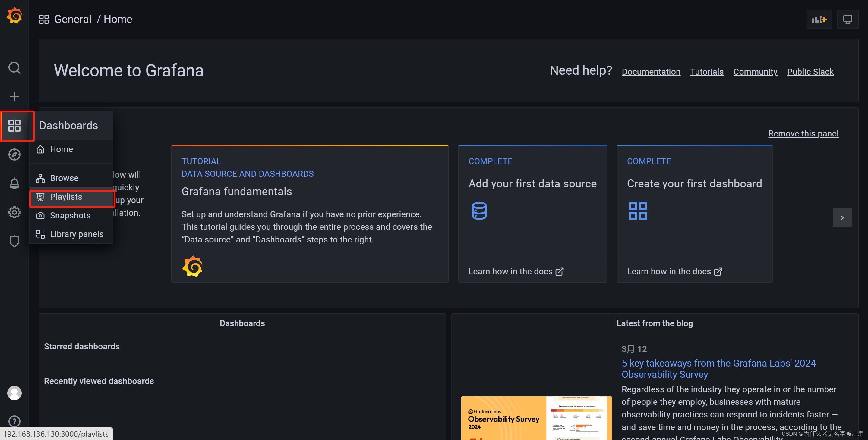This screenshot has width=868, height=440.
Task: Click the Recently viewed dashboards heading
Action: [99, 381]
